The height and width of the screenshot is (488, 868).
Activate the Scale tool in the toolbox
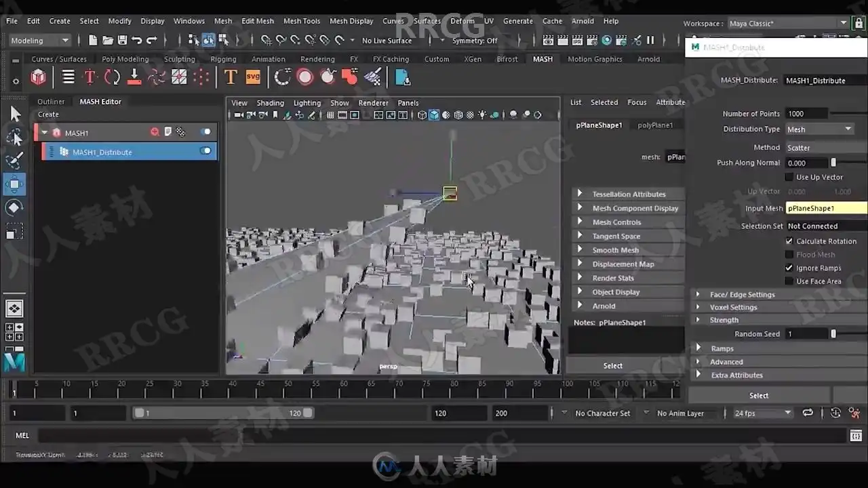[x=14, y=231]
